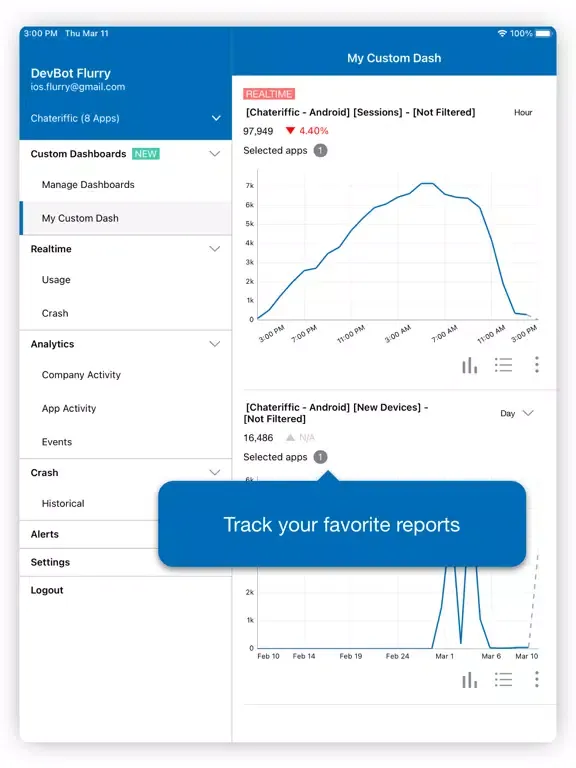Tap the 16,486 new devices total
The width and height of the screenshot is (576, 768).
[x=258, y=437]
